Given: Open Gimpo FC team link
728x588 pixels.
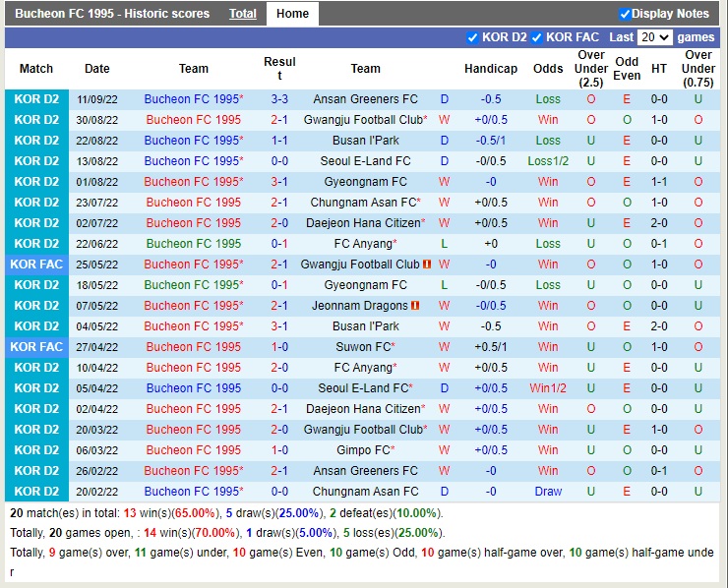Looking at the screenshot, I should point(365,450).
